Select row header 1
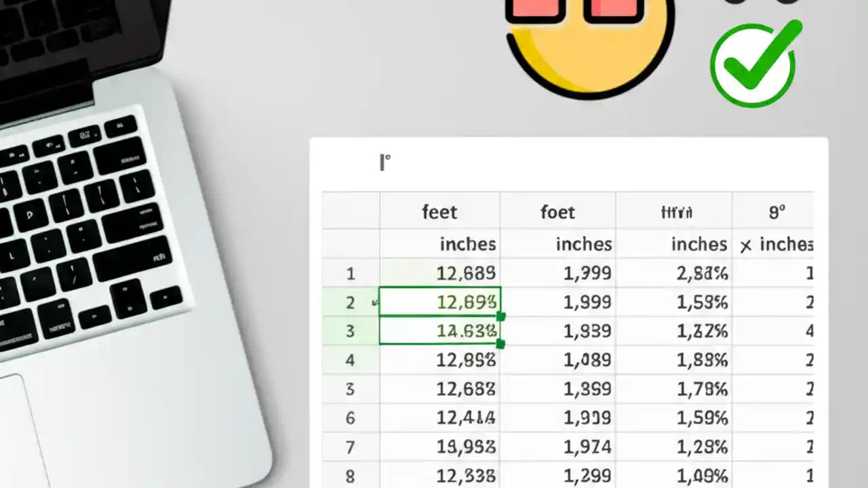 click(350, 273)
